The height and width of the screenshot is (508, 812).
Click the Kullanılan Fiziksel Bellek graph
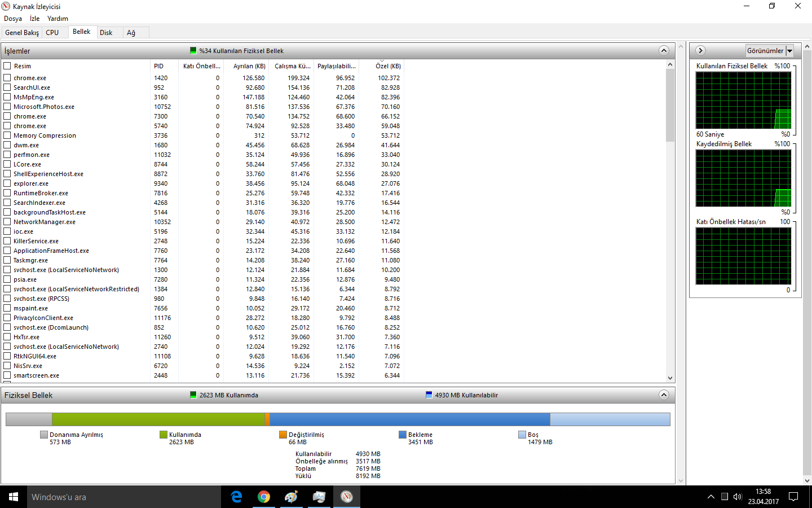[743, 100]
